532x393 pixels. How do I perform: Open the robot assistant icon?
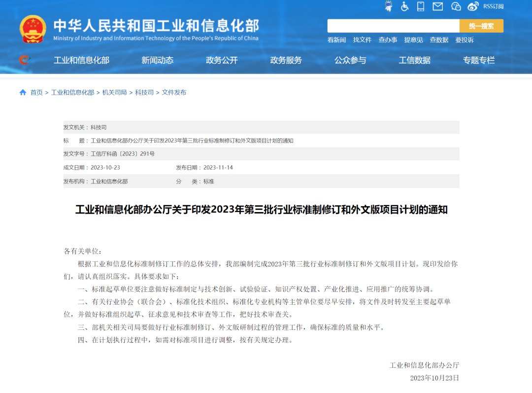(x=389, y=6)
